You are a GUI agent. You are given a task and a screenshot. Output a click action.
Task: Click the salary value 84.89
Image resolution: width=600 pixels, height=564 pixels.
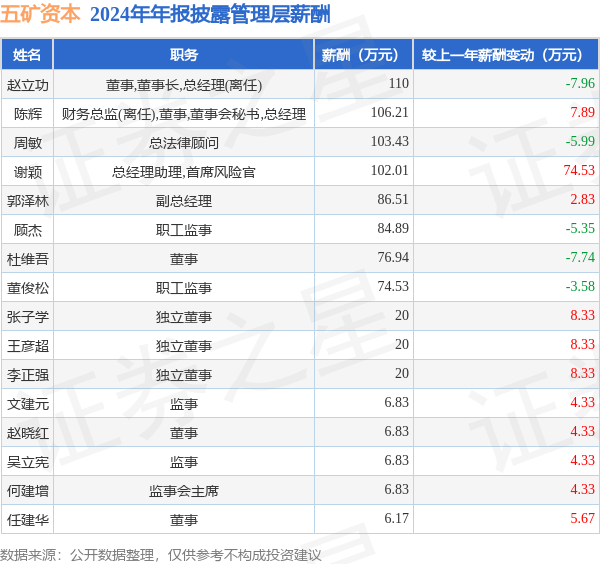[393, 228]
